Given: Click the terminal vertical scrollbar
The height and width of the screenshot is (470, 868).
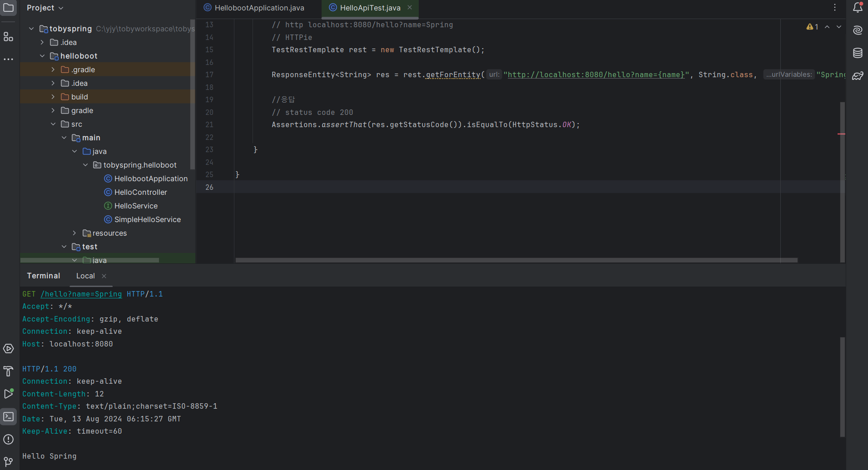Looking at the screenshot, I should tap(842, 387).
